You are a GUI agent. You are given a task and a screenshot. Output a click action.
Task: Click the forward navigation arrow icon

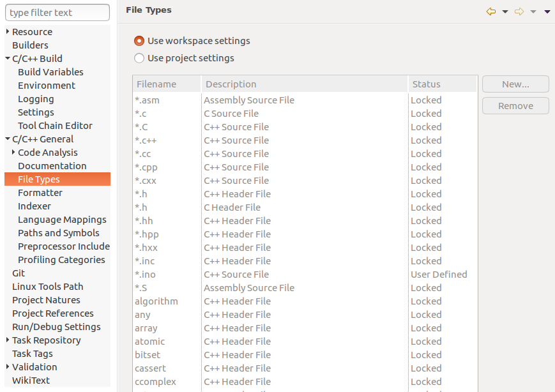519,11
